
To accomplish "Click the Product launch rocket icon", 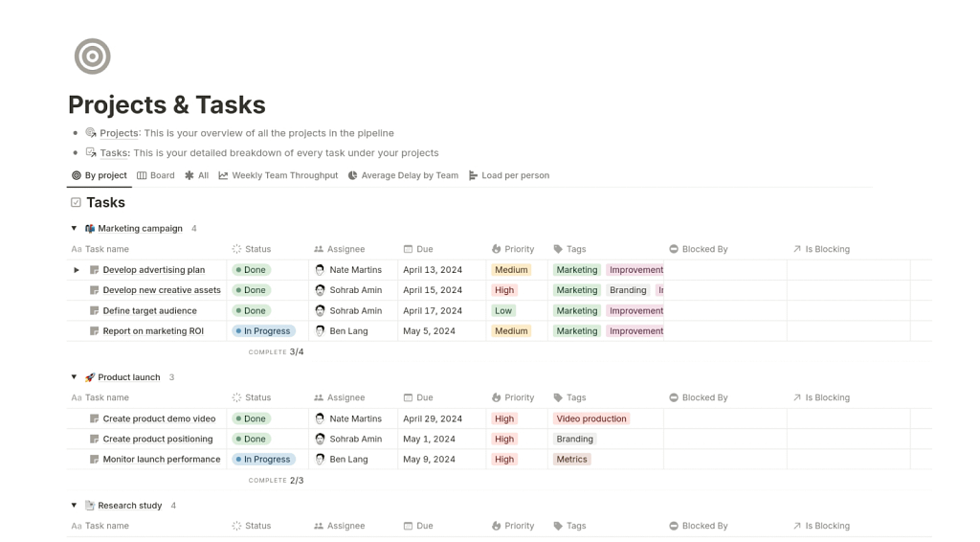I will tap(90, 377).
